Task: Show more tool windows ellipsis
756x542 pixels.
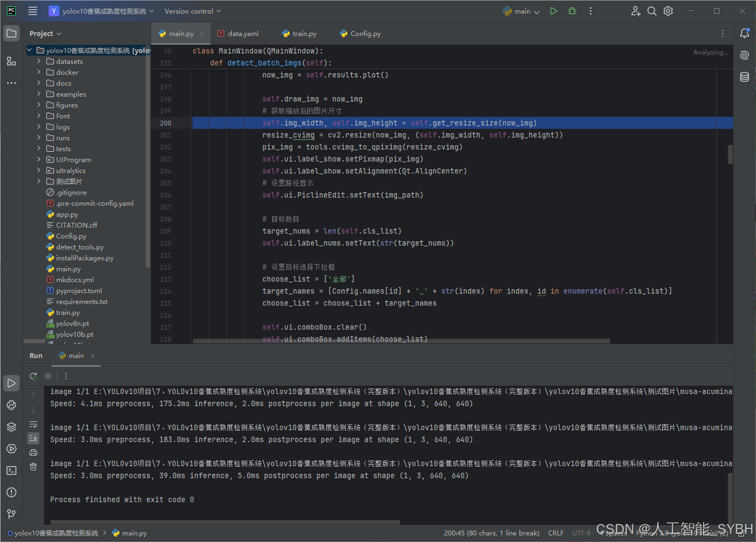Action: point(11,83)
